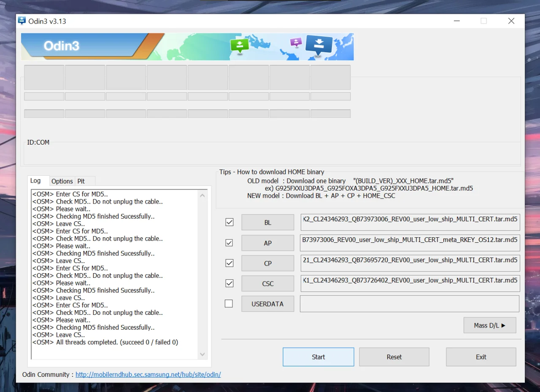Click the BL file browse button

pyautogui.click(x=267, y=223)
